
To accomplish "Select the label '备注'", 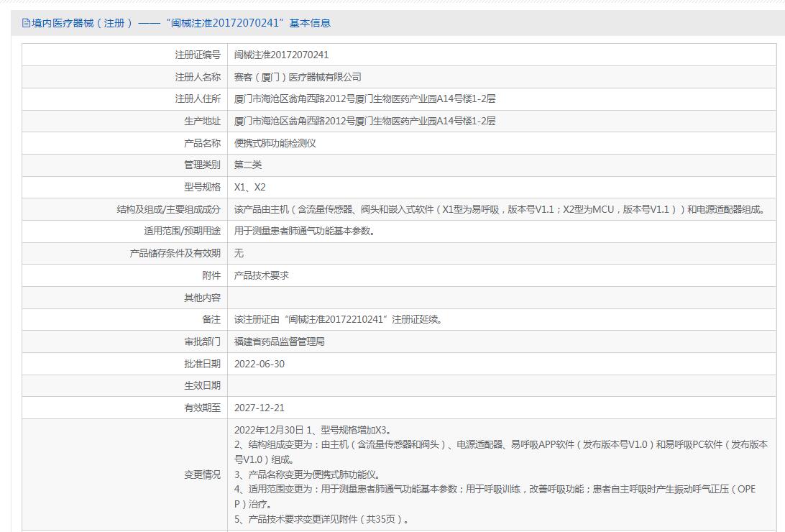I will [x=211, y=319].
